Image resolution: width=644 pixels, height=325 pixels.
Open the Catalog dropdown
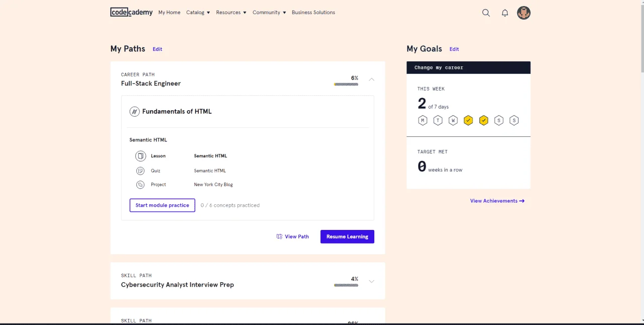[198, 13]
